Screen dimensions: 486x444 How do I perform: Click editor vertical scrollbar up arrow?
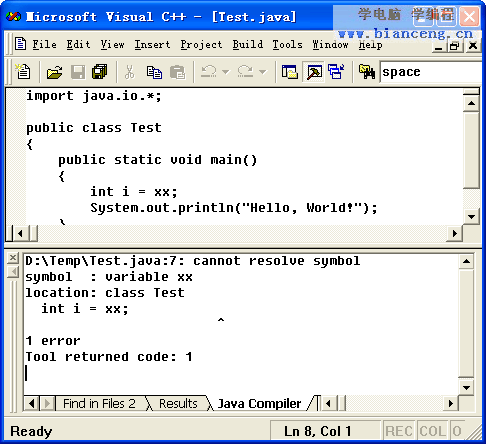[471, 103]
